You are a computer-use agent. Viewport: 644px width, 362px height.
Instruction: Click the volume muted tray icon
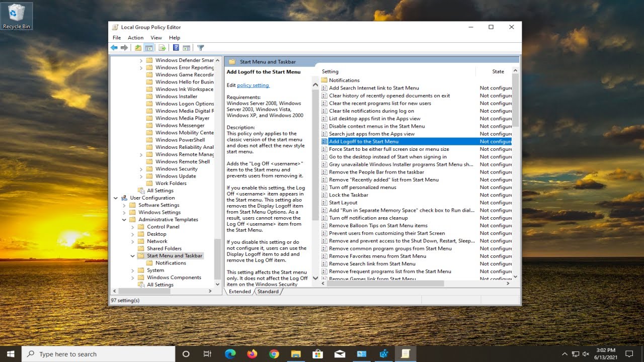[587, 354]
